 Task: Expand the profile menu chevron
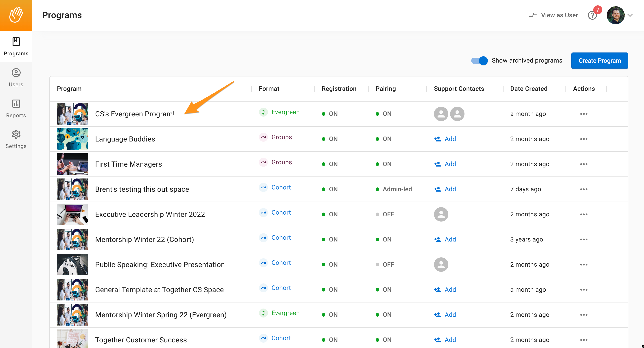[x=630, y=15]
